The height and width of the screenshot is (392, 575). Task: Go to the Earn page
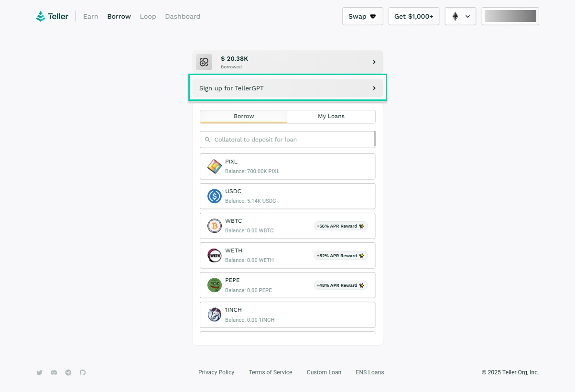pos(91,16)
